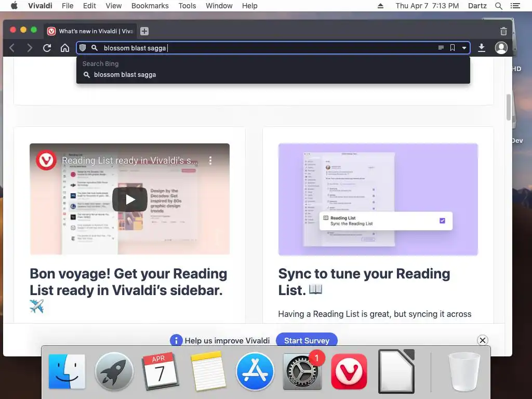
Task: Open the File menu
Action: [x=68, y=6]
